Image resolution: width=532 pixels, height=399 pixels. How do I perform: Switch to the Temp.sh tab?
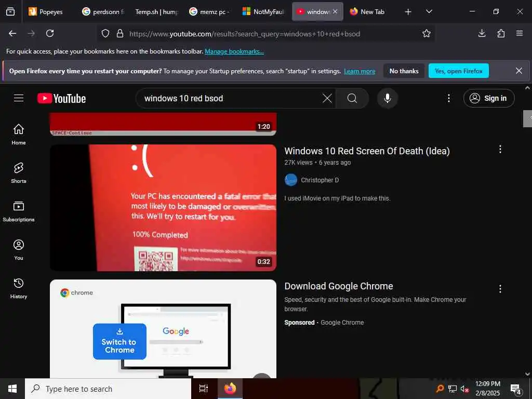[156, 11]
